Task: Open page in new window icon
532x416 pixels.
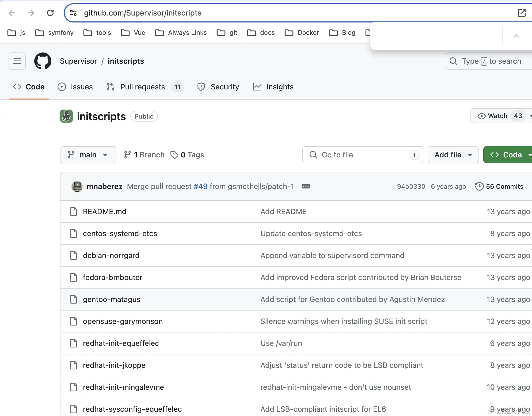Action: (522, 13)
